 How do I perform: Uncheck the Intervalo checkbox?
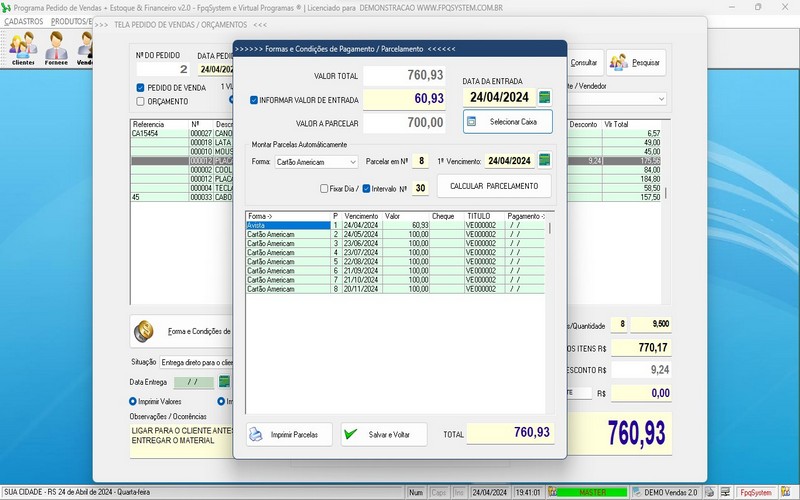366,188
